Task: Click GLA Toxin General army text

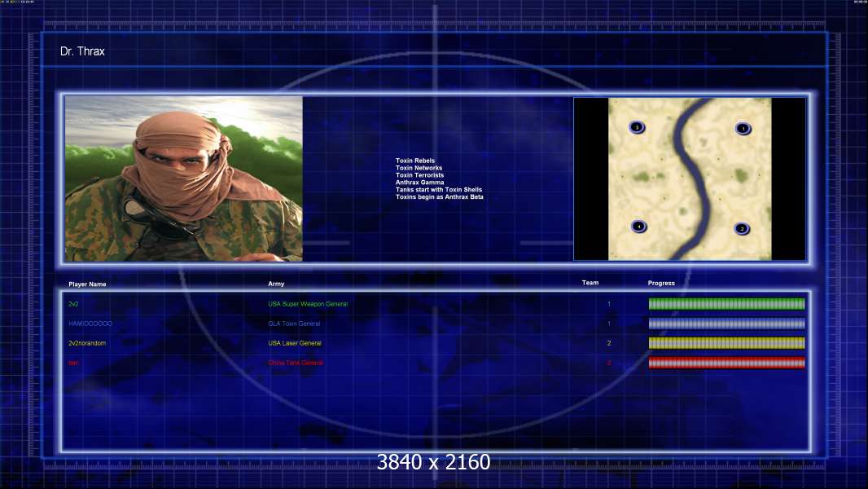Action: [294, 324]
